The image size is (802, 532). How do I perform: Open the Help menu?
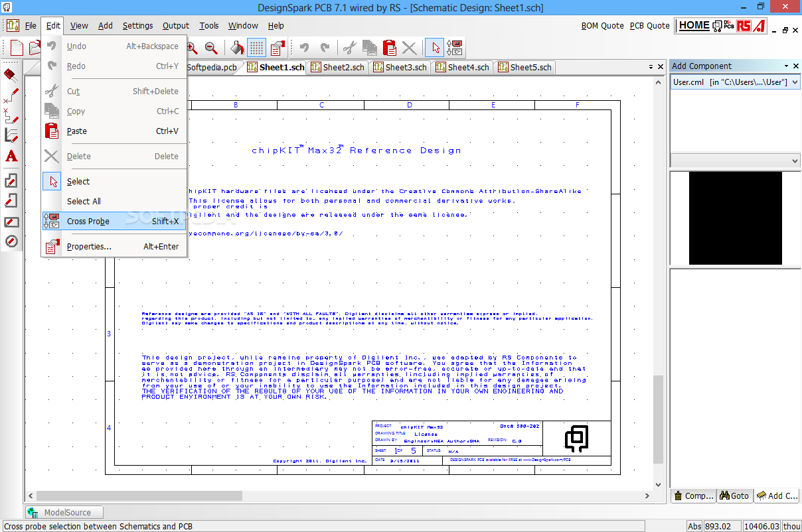pos(276,26)
